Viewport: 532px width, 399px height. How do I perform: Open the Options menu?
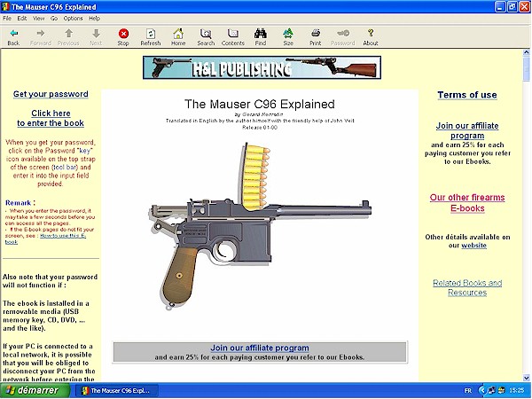(73, 19)
